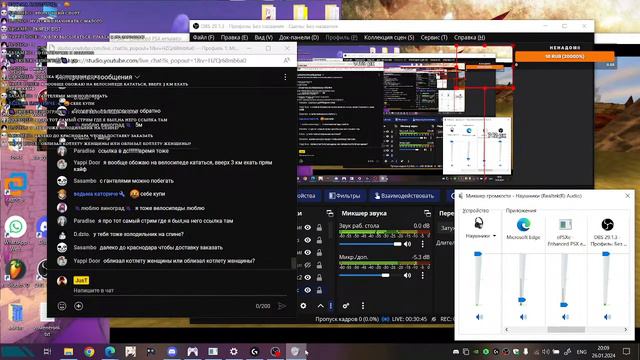Toggle eye icon of topmost source row
Viewport: 640px width, 360px height.
(x=308, y=227)
